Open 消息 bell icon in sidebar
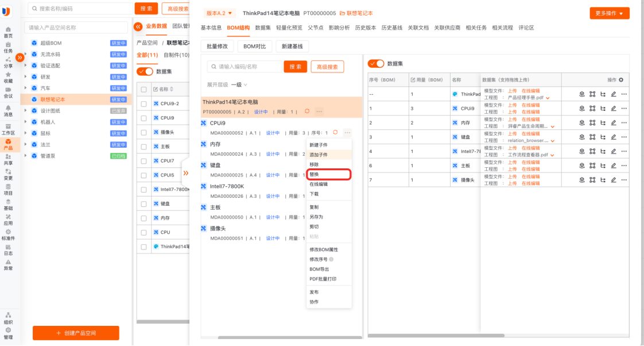644x346 pixels. tap(8, 111)
